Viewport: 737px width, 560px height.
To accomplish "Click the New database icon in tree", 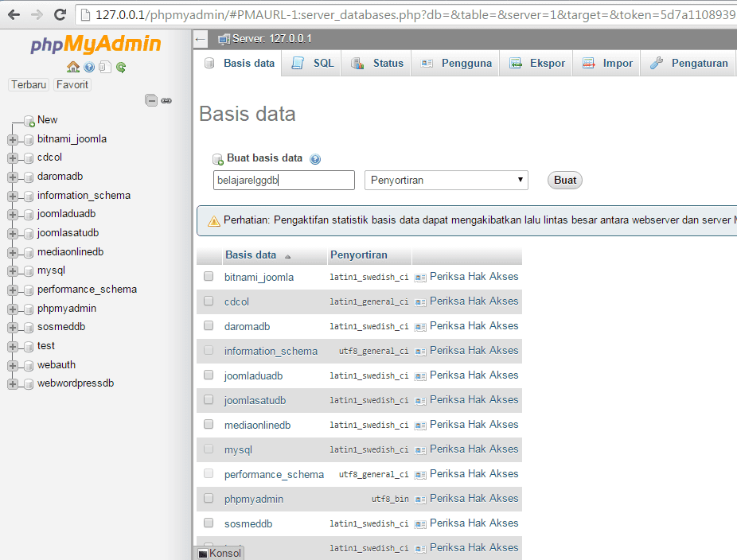I will pos(29,121).
